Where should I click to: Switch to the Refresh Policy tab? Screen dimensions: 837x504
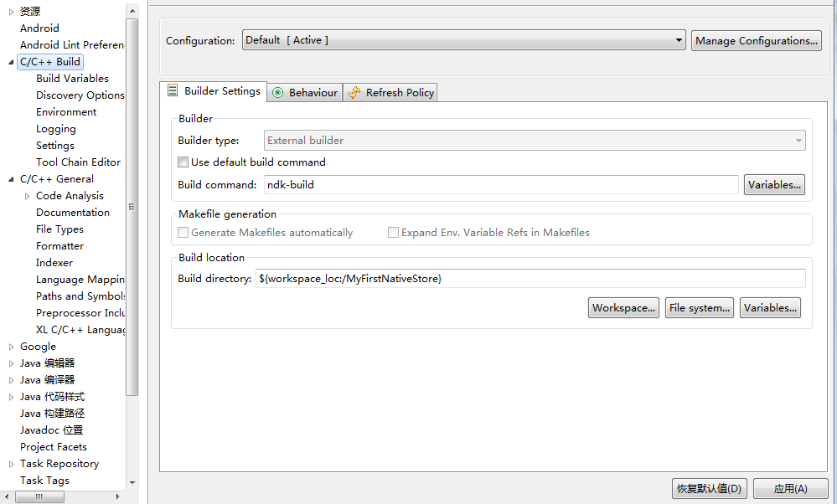coord(390,93)
